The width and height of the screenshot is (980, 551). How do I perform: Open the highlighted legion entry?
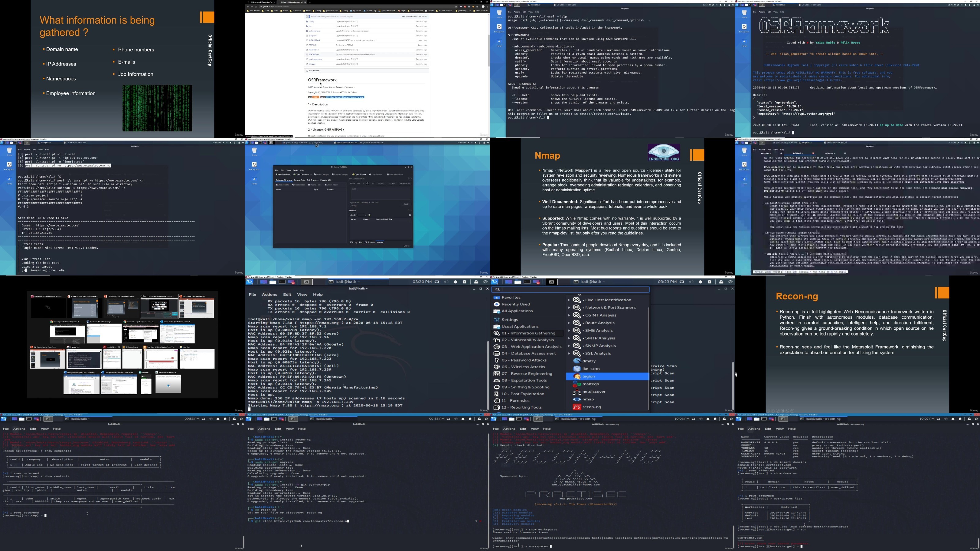607,376
